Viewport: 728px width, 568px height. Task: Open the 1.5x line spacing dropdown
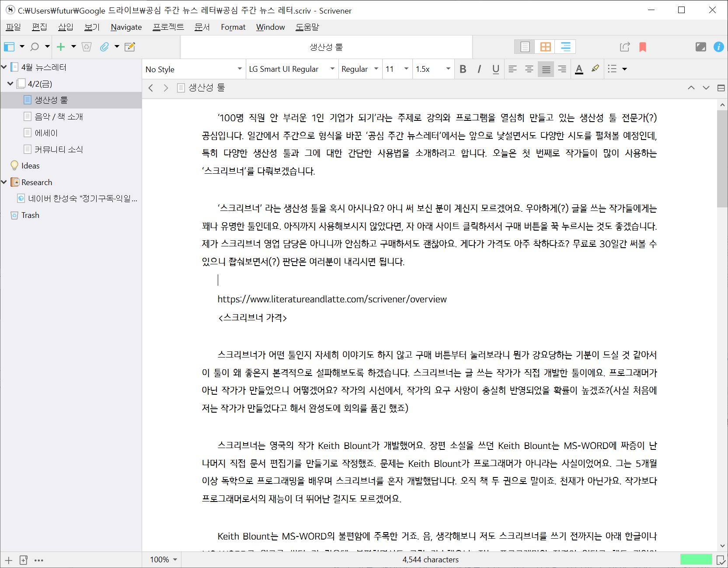pyautogui.click(x=433, y=69)
